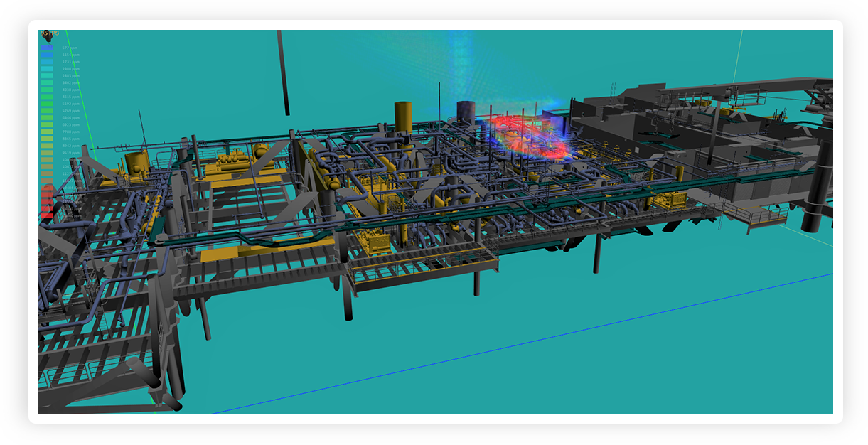Screen dimensions: 868x445
Task: Select the 6923 ppm legend swatch
Action: coord(47,124)
